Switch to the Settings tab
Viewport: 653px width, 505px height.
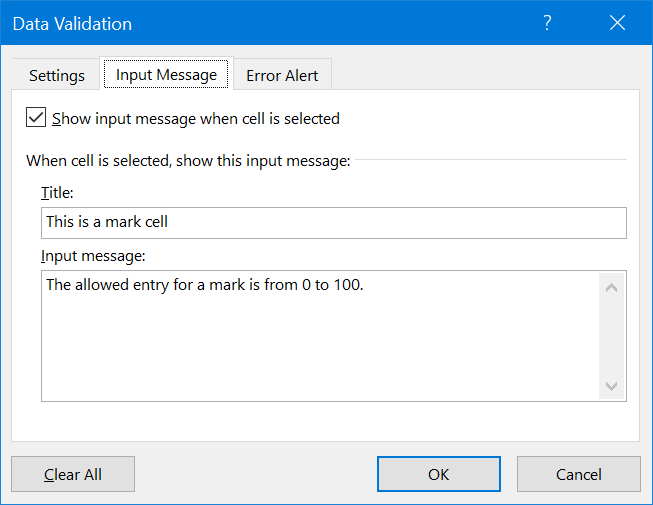[x=56, y=75]
